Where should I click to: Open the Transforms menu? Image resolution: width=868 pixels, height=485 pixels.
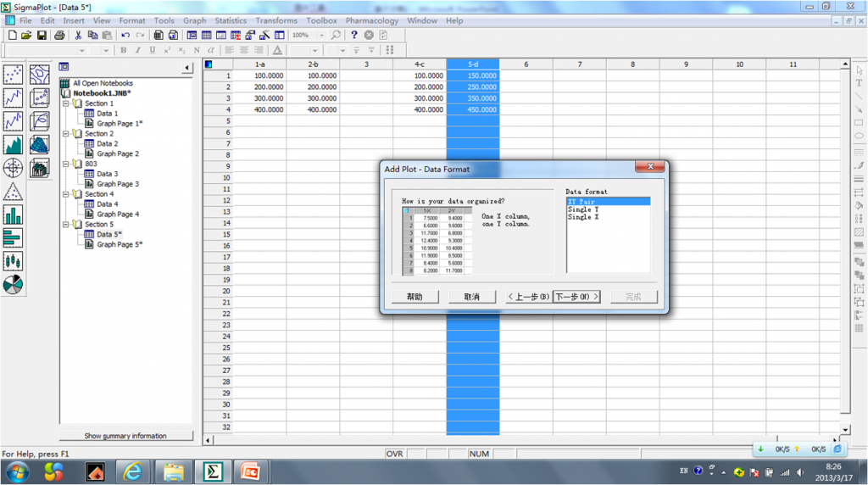point(276,20)
